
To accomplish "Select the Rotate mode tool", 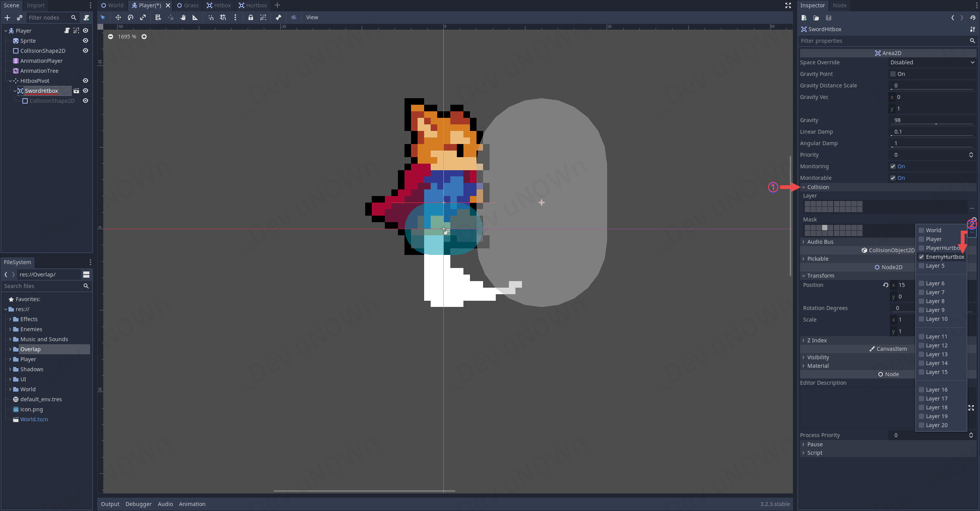I will point(131,17).
